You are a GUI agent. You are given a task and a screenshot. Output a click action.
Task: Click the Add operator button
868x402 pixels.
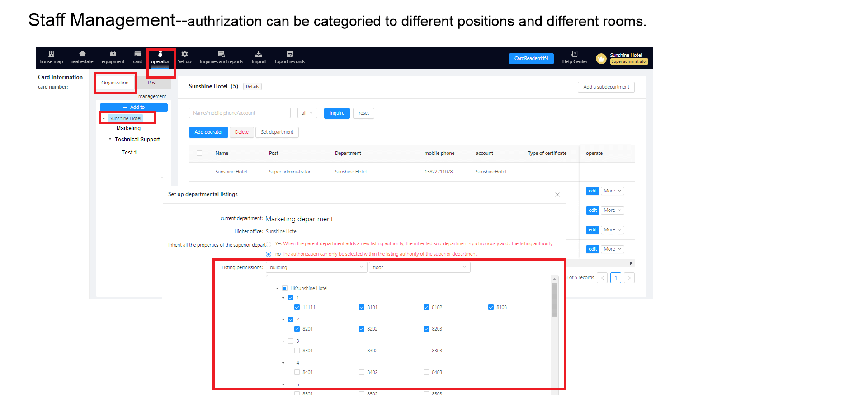[x=208, y=132]
